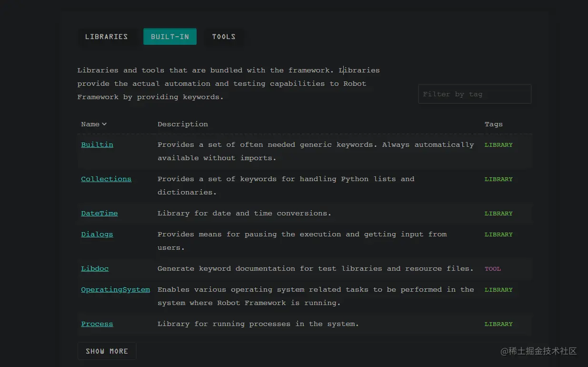Open the Builtin library link
The height and width of the screenshot is (367, 588).
coord(97,145)
